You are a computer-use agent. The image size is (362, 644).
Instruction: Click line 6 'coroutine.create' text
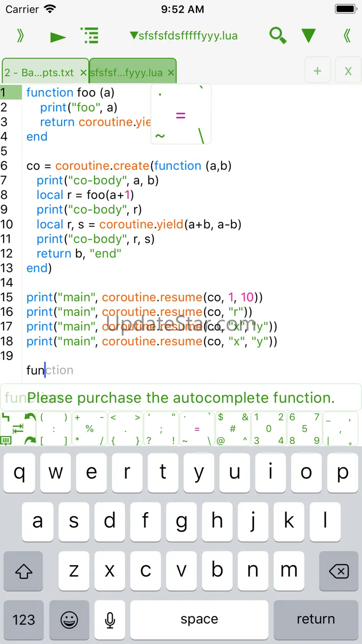tap(102, 166)
